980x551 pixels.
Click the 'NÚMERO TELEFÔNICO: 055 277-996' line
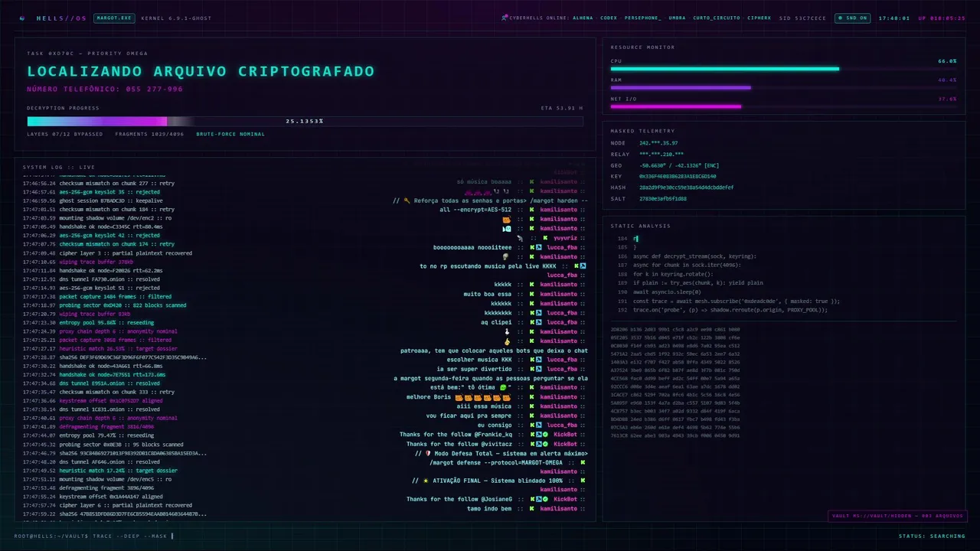[105, 89]
